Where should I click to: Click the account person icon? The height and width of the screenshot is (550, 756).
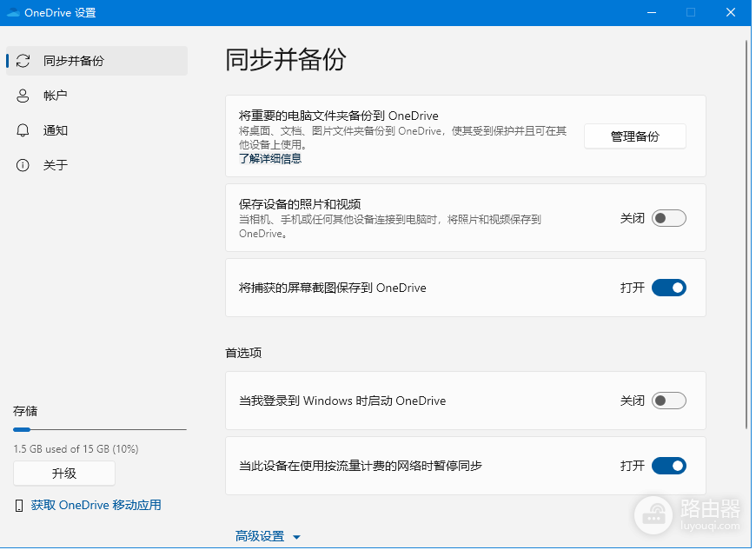coord(23,96)
